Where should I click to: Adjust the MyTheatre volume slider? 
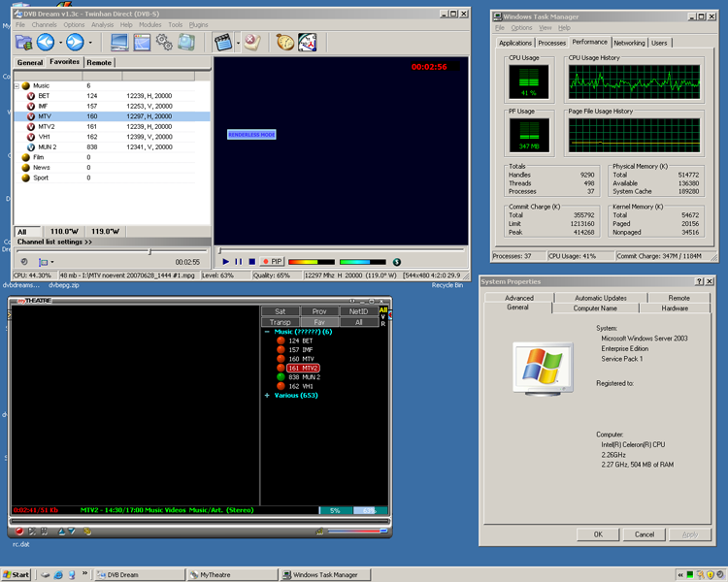(357, 531)
